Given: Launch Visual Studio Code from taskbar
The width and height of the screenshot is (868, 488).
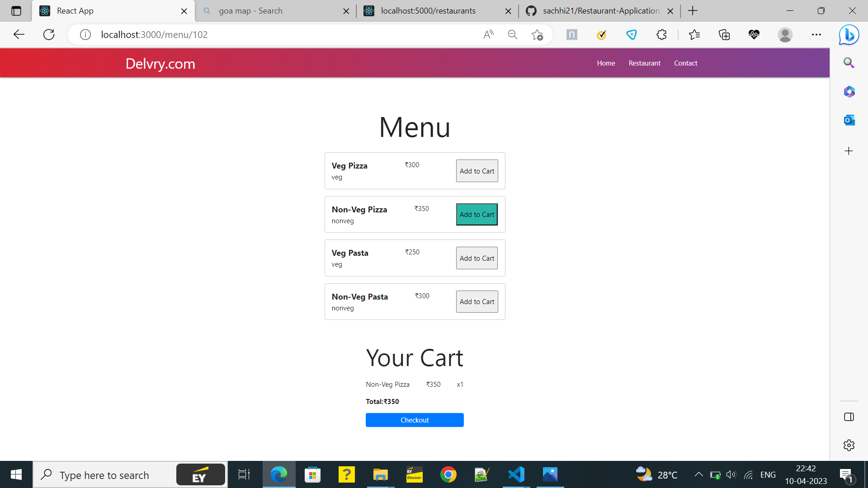Looking at the screenshot, I should (516, 474).
